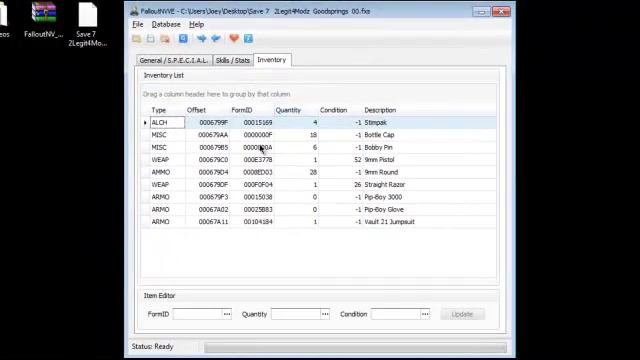Select the 9mm Round row
The height and width of the screenshot is (360, 640).
319,172
